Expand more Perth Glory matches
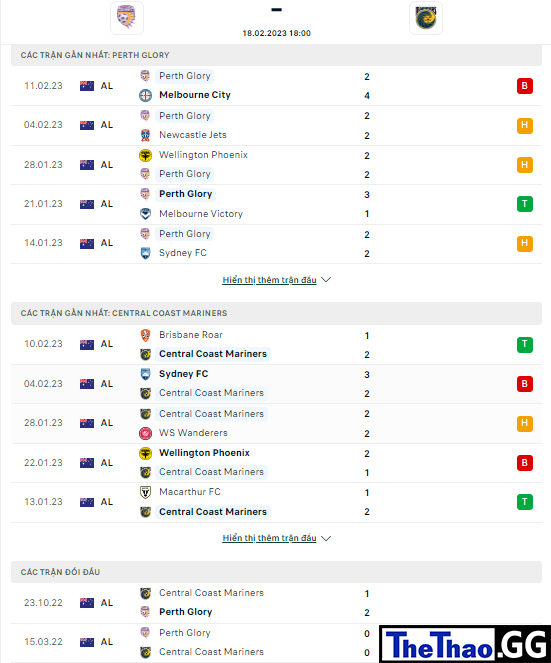The image size is (551, 663). click(269, 280)
